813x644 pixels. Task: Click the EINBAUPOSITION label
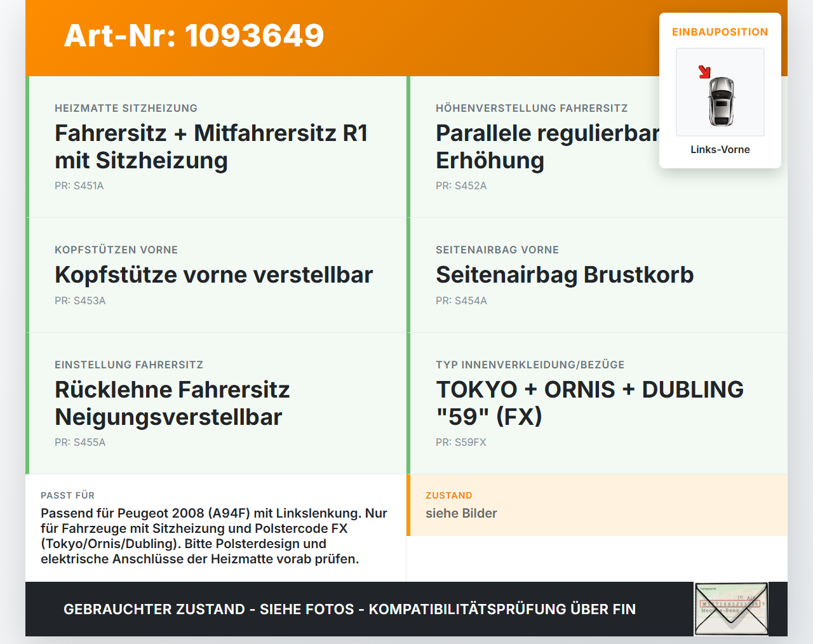pos(720,32)
